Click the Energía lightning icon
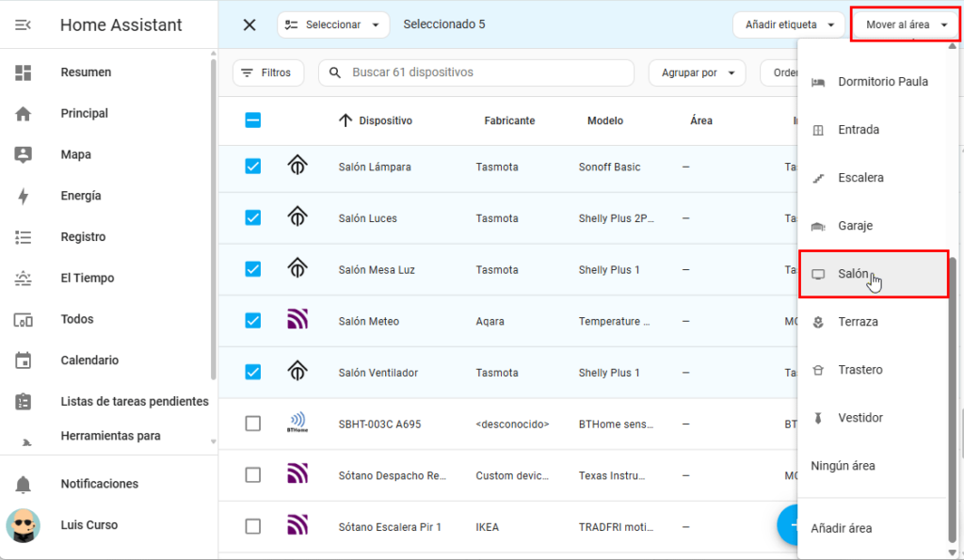This screenshot has width=964, height=560. click(x=24, y=196)
